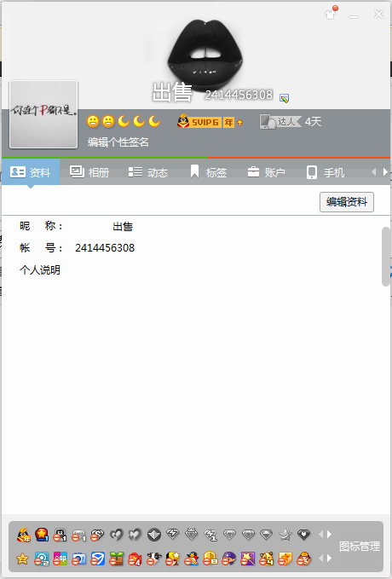Click the grey single heart icon
The width and height of the screenshot is (392, 579).
pos(117,535)
